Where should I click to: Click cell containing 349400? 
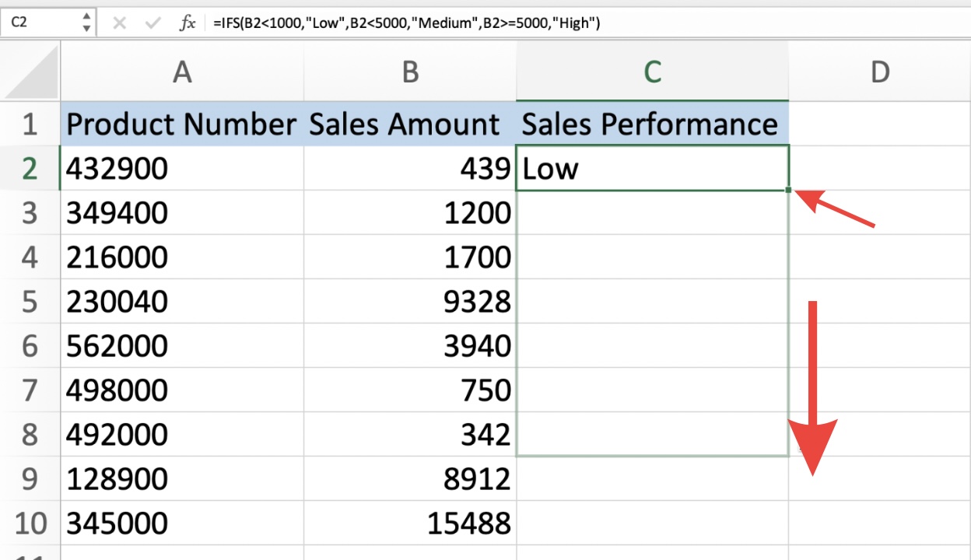click(x=182, y=212)
